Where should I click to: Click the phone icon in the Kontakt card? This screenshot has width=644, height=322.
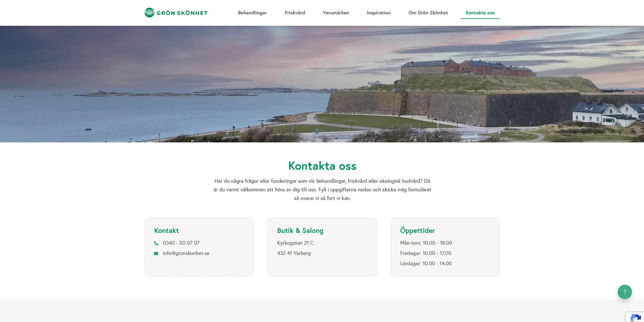[156, 243]
